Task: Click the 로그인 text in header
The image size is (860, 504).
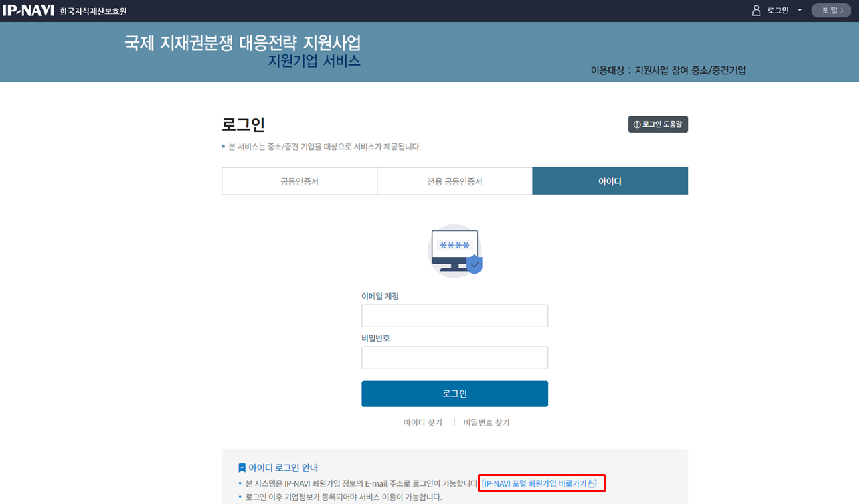Action: tap(778, 10)
